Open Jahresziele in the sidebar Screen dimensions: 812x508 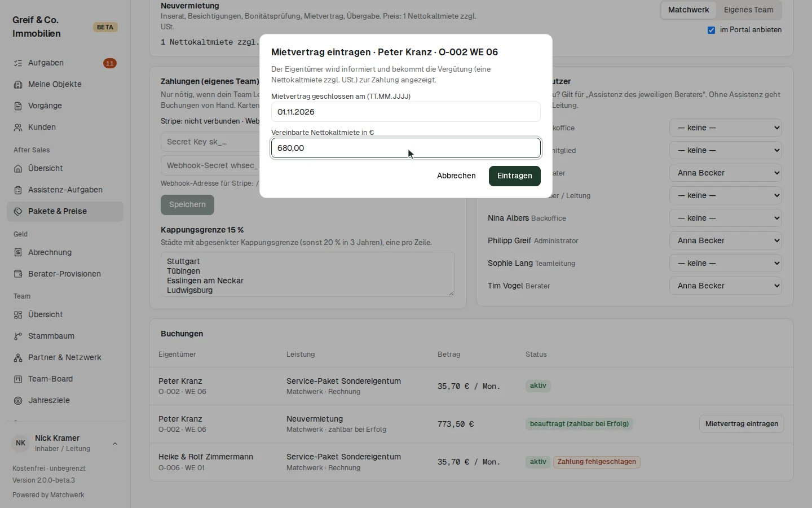point(65,401)
